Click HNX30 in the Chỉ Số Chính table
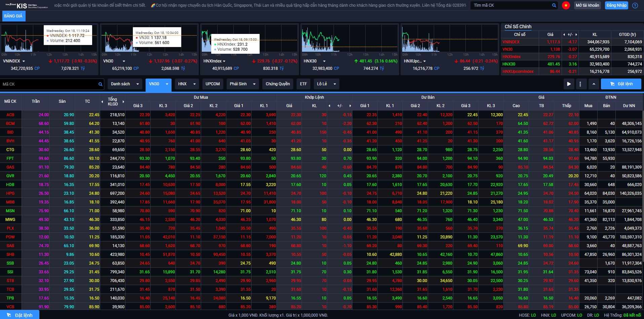 tap(509, 64)
